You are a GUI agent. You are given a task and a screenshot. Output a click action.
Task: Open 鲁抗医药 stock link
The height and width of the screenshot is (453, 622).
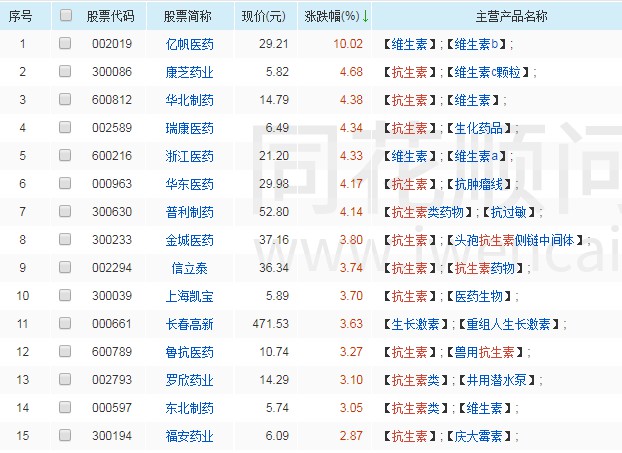(190, 352)
